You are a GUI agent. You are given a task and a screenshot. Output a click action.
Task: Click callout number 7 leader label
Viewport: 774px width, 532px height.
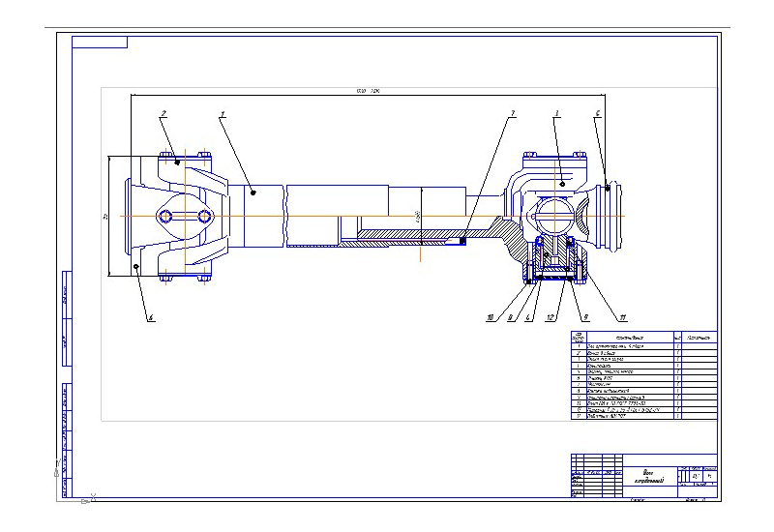[x=512, y=115]
